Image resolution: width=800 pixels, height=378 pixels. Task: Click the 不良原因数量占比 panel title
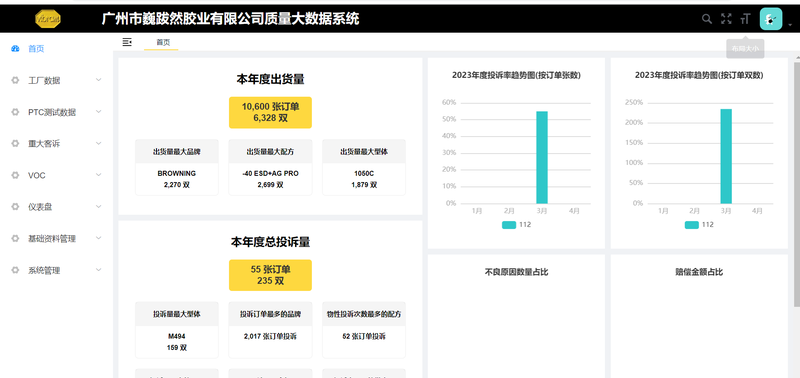pos(516,272)
